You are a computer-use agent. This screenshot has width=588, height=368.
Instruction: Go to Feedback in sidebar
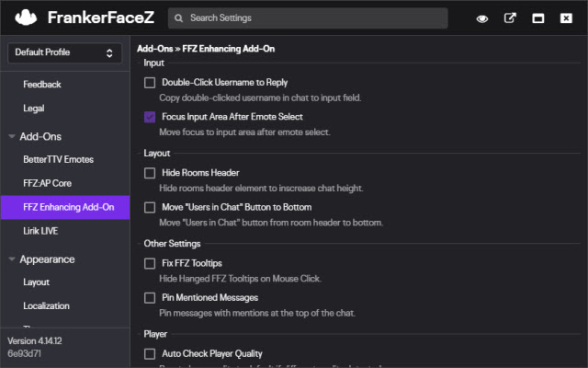coord(42,85)
